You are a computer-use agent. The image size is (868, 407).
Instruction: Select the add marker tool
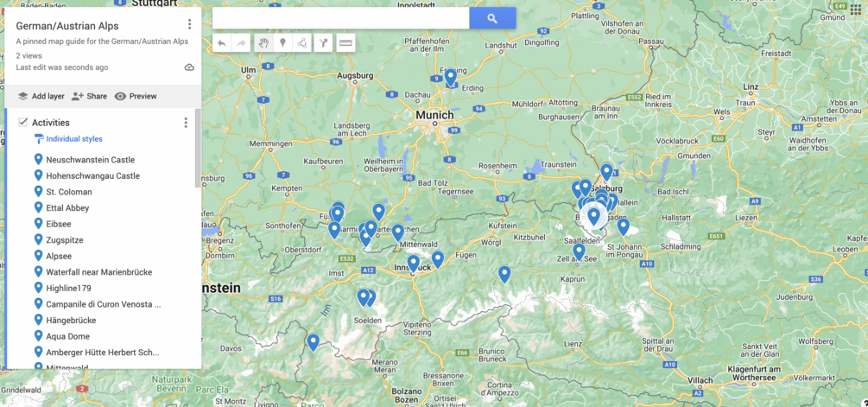pos(283,43)
